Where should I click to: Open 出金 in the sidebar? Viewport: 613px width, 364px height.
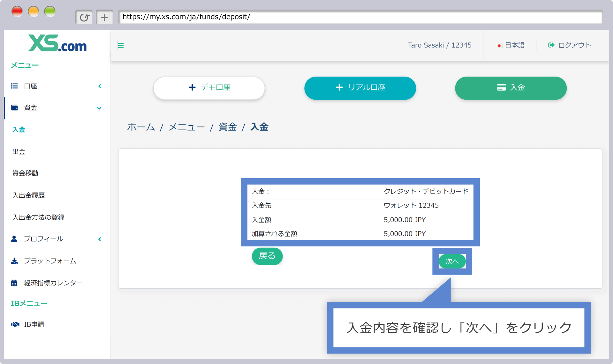pos(19,152)
